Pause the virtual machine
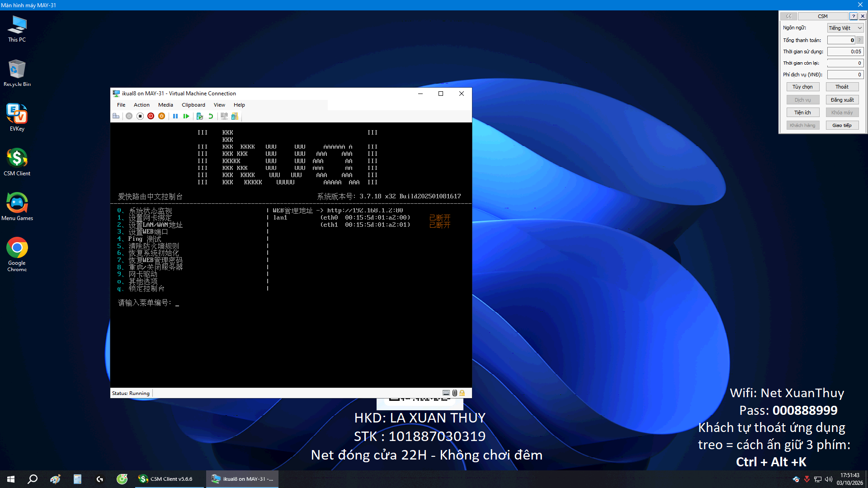The image size is (868, 488). pyautogui.click(x=175, y=116)
